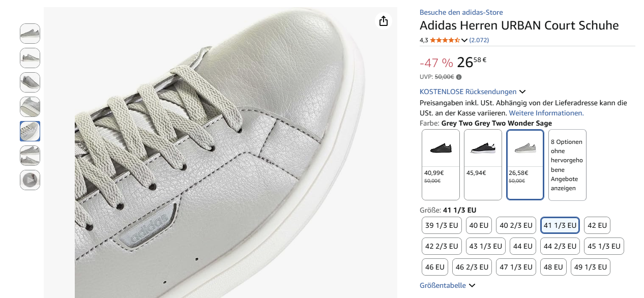Pick size 44 2/3 EU
Image resolution: width=644 pixels, height=298 pixels.
(560, 246)
